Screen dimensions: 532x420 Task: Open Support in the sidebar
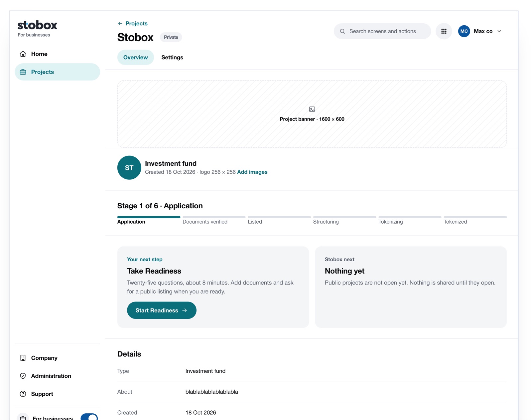(57, 394)
